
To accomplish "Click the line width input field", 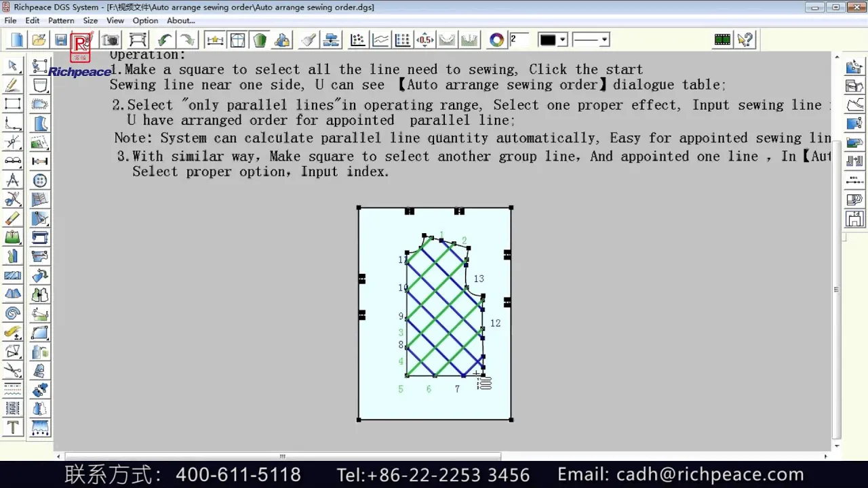I will coord(519,39).
